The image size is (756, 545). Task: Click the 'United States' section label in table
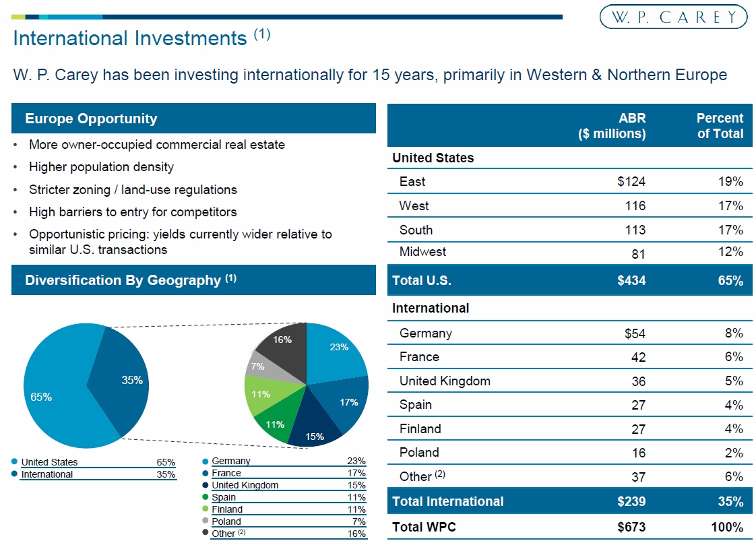[x=433, y=158]
